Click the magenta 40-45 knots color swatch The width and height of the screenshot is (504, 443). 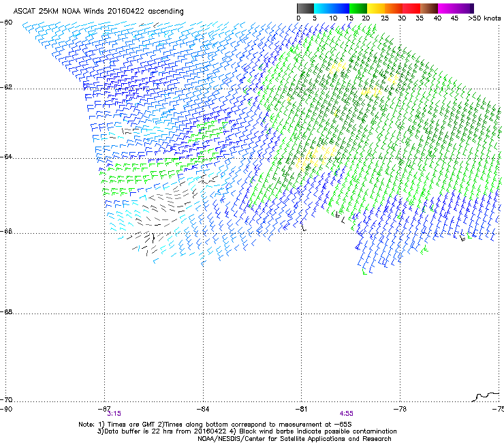[447, 8]
